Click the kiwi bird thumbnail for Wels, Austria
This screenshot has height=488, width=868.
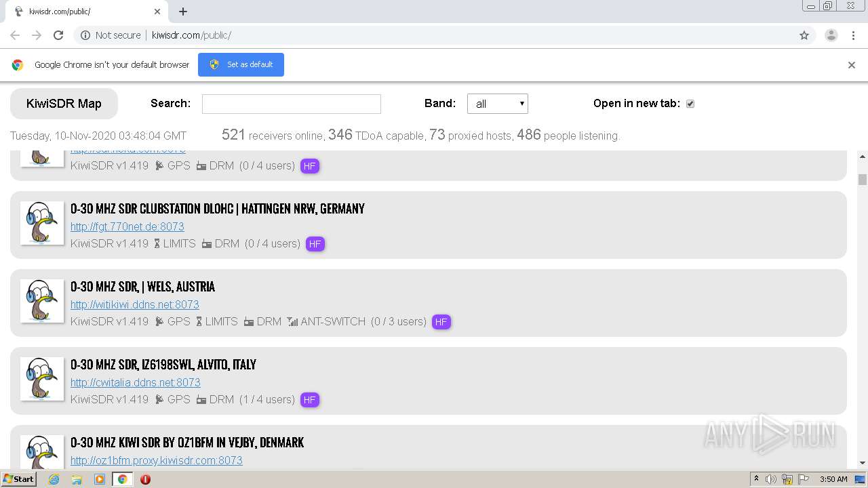tap(42, 301)
